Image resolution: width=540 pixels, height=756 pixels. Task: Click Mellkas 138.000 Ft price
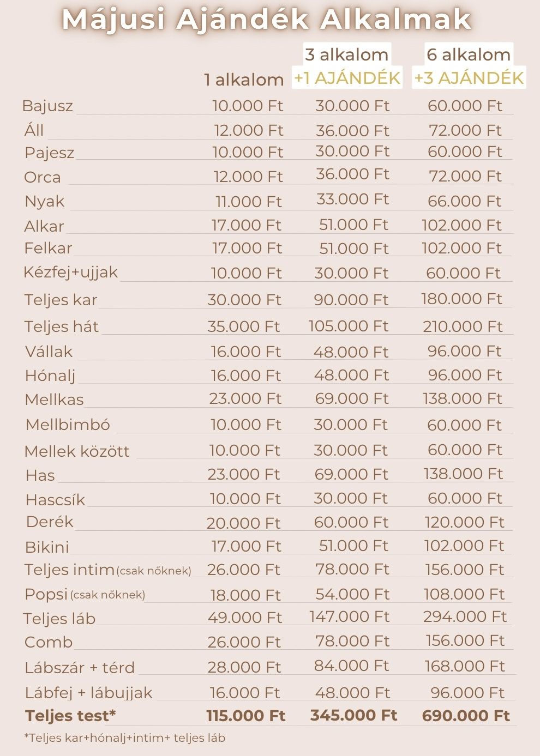(463, 398)
